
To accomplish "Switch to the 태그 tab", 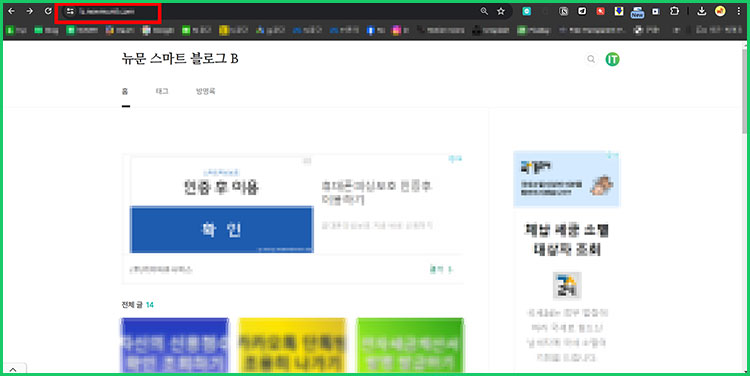I will pyautogui.click(x=162, y=91).
